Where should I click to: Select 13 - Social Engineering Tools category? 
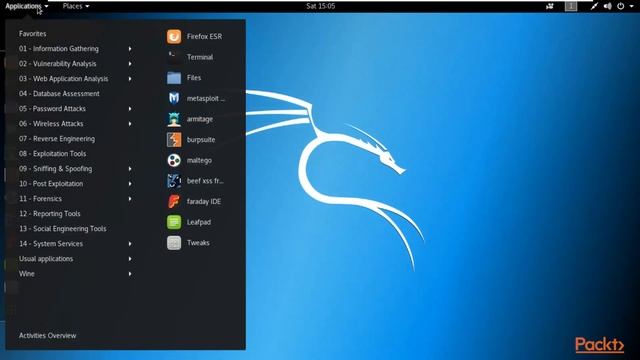click(x=62, y=229)
